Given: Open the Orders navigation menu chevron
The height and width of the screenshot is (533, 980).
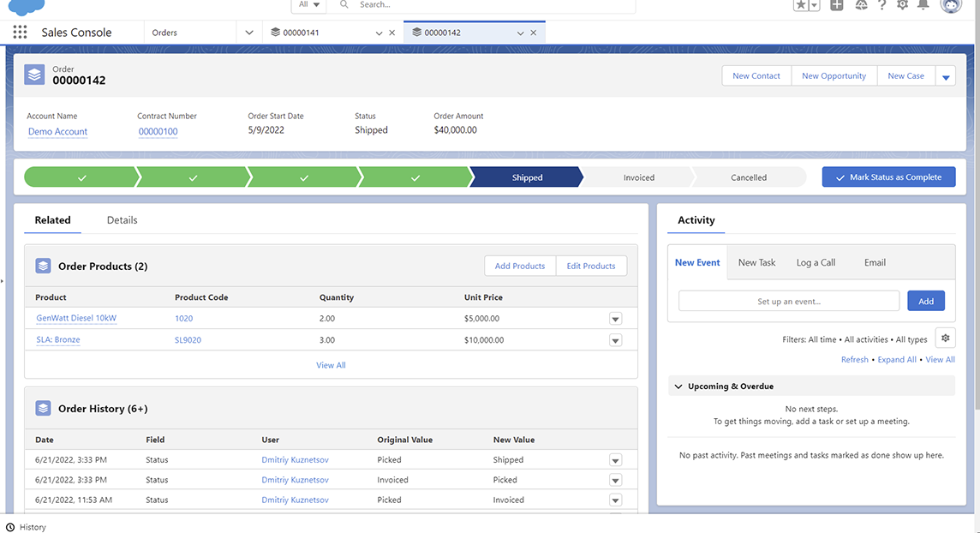Looking at the screenshot, I should click(x=248, y=33).
